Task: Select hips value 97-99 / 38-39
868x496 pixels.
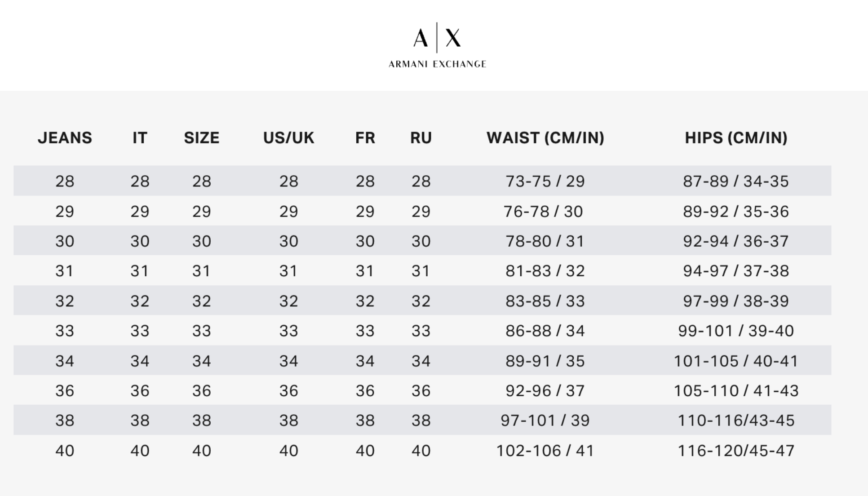Action: 736,301
